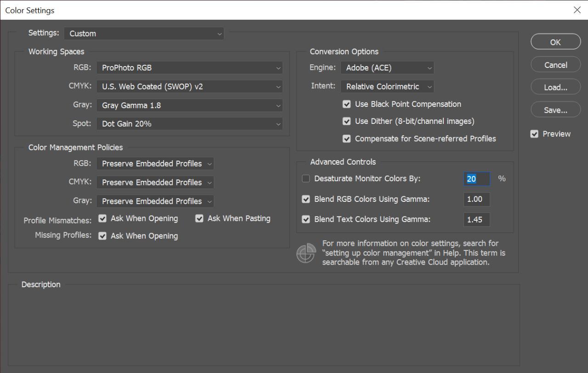Toggle Blend Text Colors Using Gamma checkbox
Screen dimensions: 588x373
[x=306, y=220]
